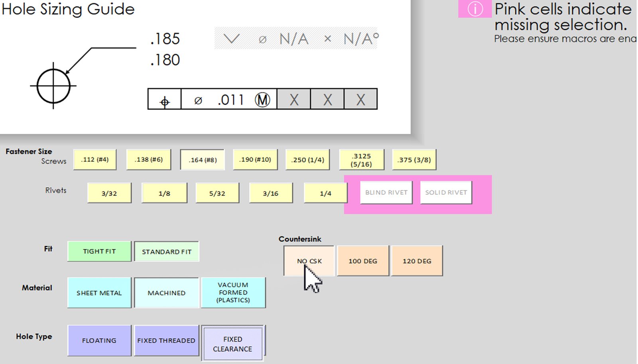Choose the 100 DEG countersink
The image size is (638, 364).
[x=363, y=261]
